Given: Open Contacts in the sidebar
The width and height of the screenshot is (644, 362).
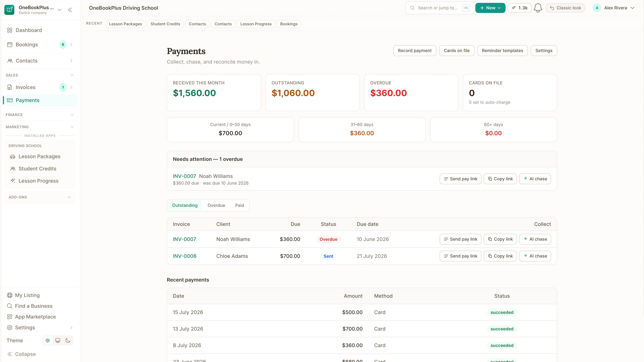Looking at the screenshot, I should pyautogui.click(x=40, y=61).
